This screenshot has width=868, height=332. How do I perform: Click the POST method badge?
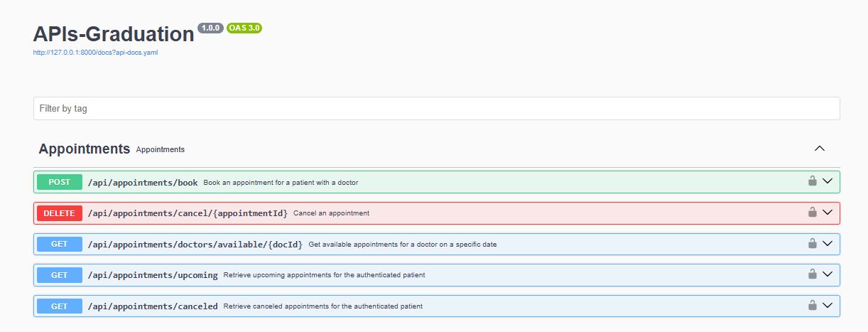tap(60, 182)
